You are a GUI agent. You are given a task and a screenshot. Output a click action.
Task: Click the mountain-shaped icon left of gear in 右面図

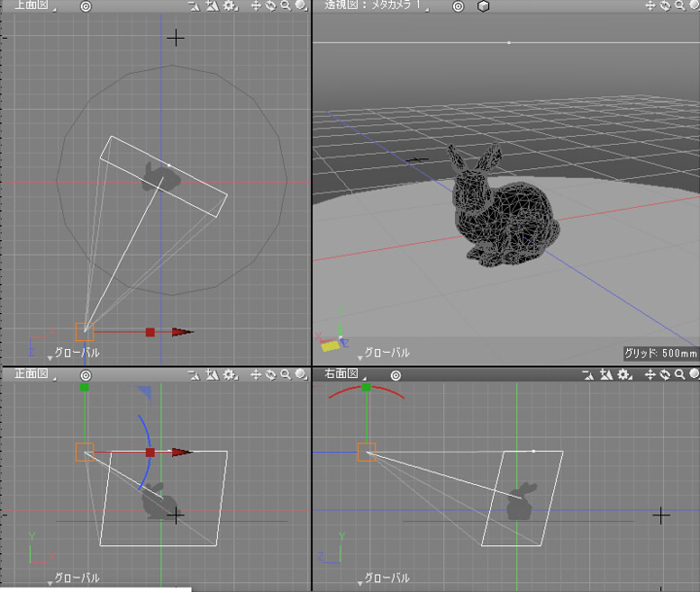pos(606,375)
